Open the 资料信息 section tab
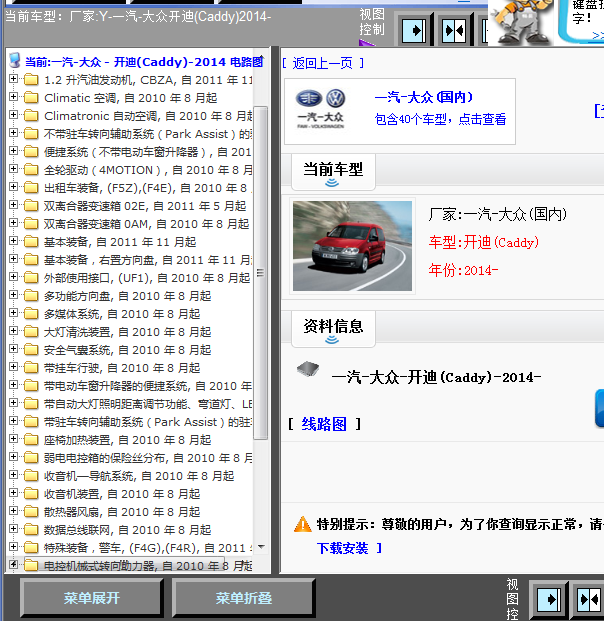Viewport: 604px width, 621px height. pyautogui.click(x=333, y=329)
